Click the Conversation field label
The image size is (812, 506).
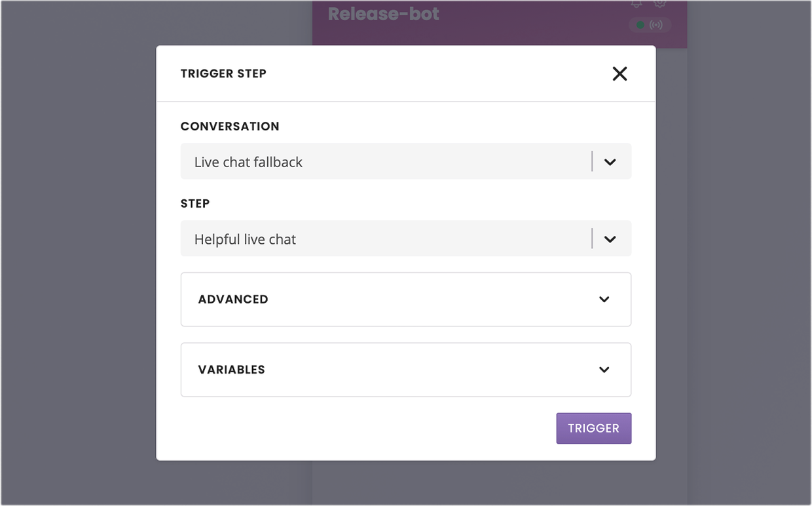click(230, 126)
